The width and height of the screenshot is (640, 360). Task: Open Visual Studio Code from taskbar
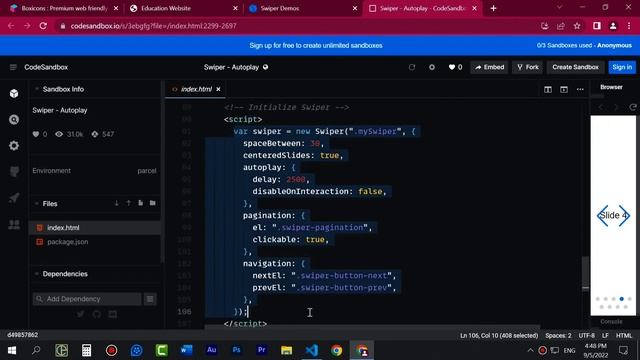(311, 350)
